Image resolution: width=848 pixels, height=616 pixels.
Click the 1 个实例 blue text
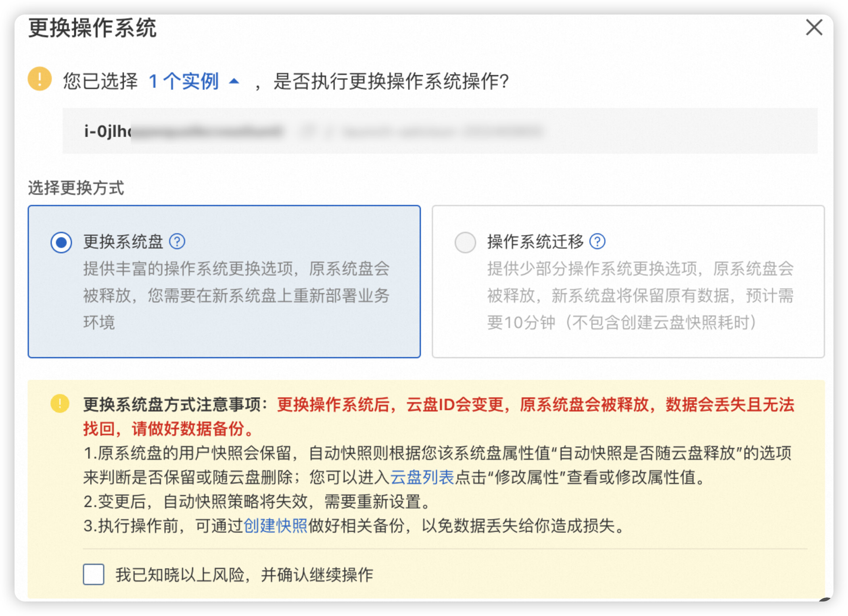184,81
